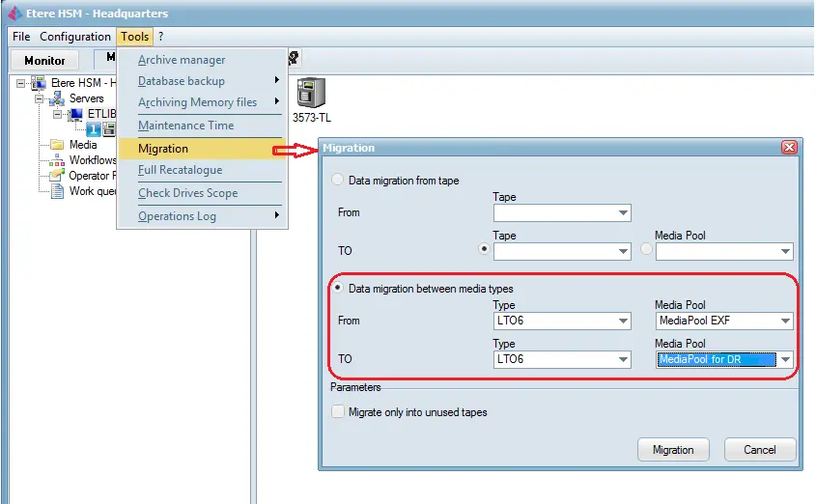Cancel the Migration dialog

[759, 450]
